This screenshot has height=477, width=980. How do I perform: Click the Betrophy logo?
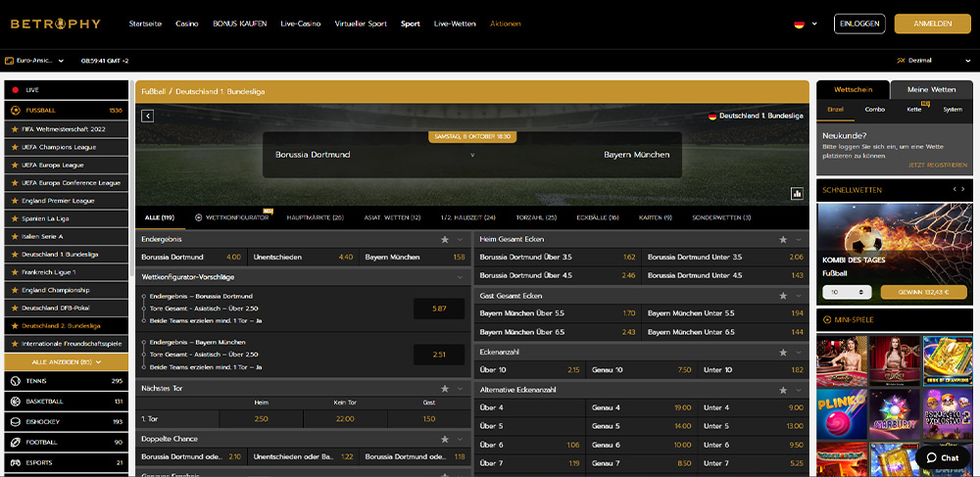[55, 24]
